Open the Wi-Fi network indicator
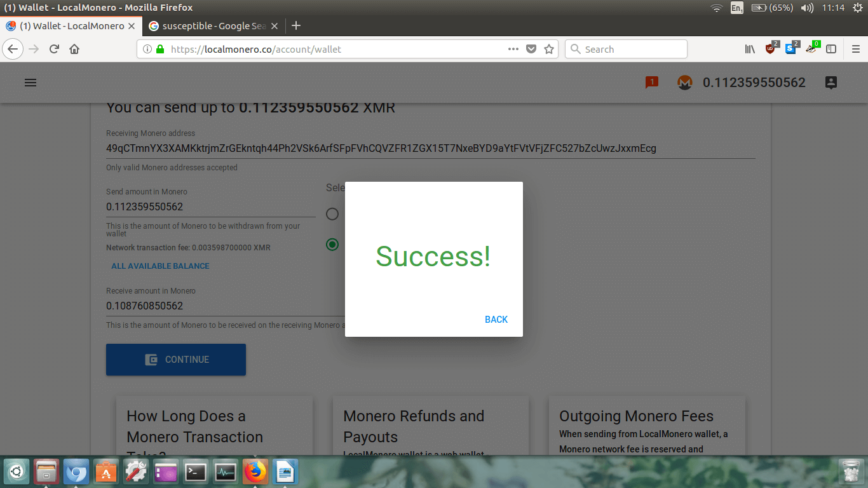This screenshot has width=868, height=488. click(716, 8)
